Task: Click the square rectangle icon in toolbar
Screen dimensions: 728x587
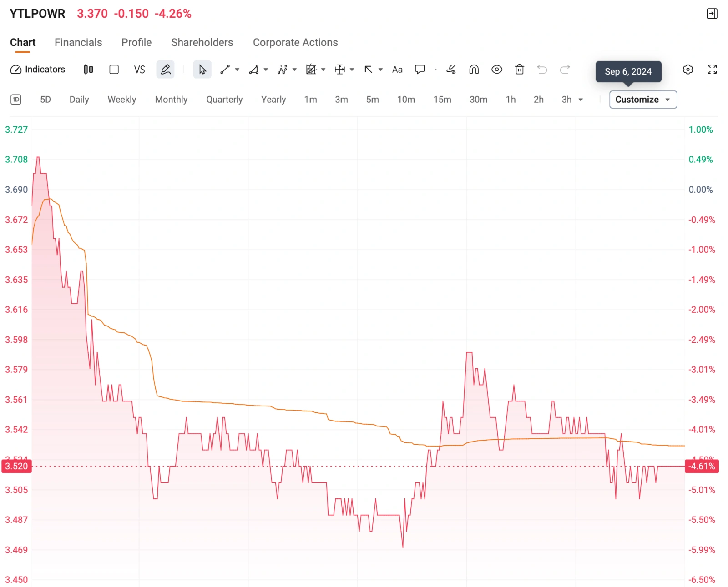Action: [114, 70]
